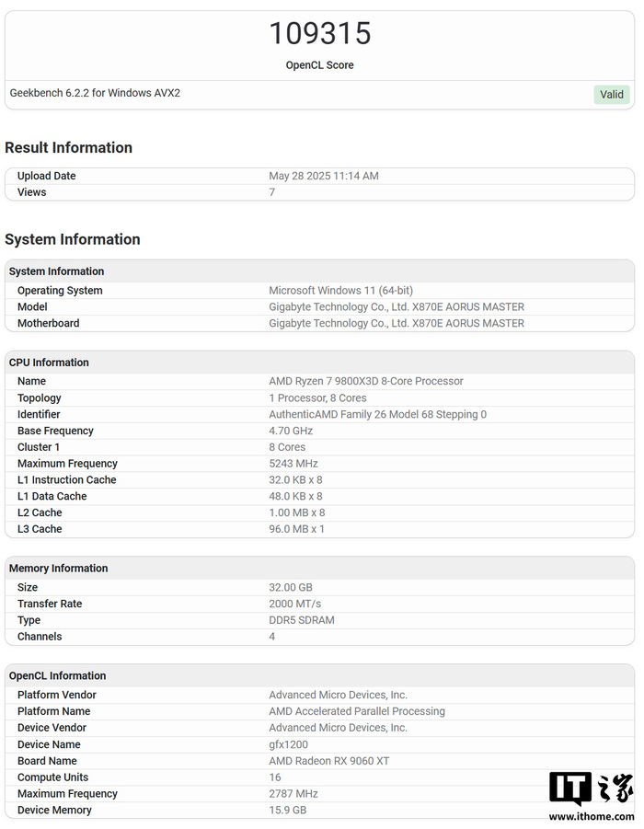Click the Motherboard X870E AORUS MASTER value
644x829 pixels.
pyautogui.click(x=396, y=323)
